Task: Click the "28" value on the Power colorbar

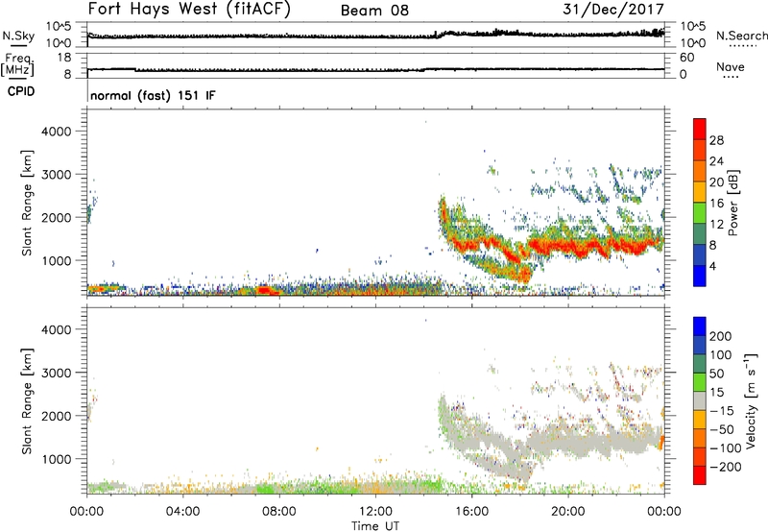Action: [716, 140]
